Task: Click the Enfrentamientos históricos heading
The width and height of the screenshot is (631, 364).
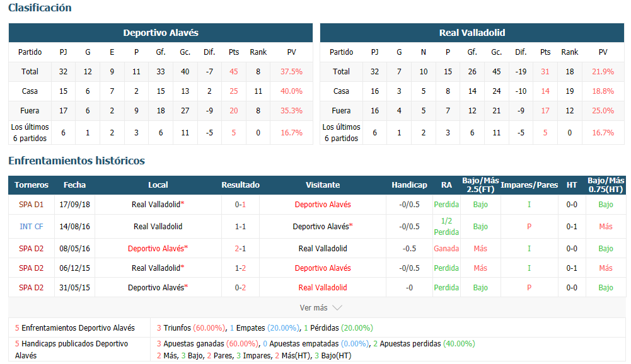Action: coord(76,161)
